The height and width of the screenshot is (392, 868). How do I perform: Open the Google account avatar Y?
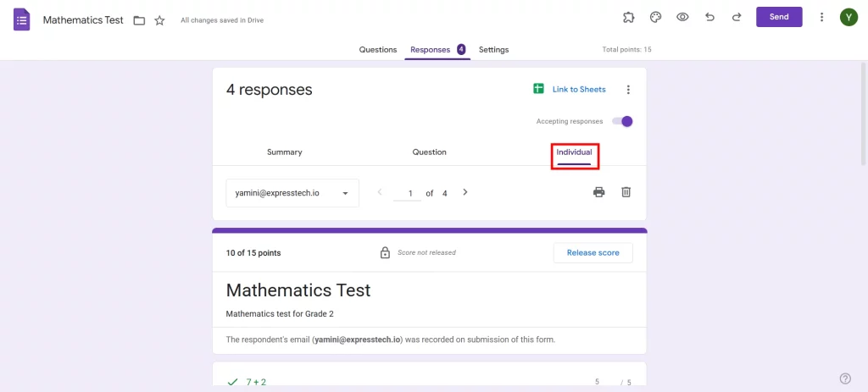pyautogui.click(x=849, y=17)
